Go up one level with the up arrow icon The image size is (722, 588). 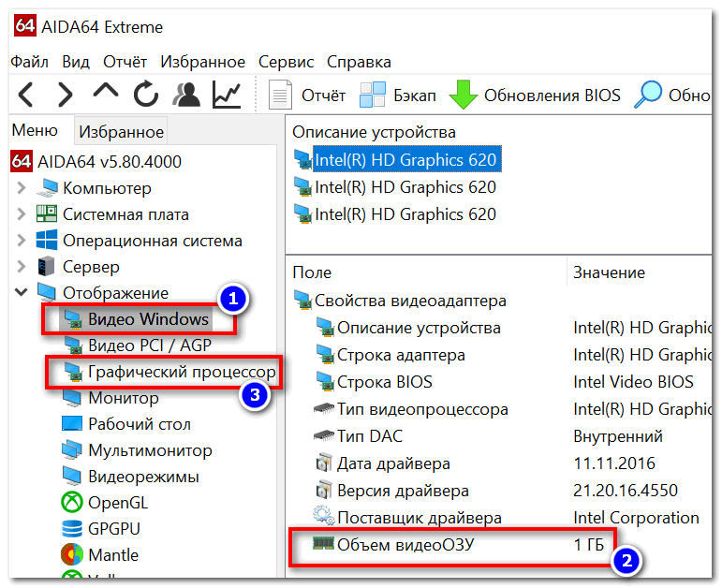coord(106,91)
